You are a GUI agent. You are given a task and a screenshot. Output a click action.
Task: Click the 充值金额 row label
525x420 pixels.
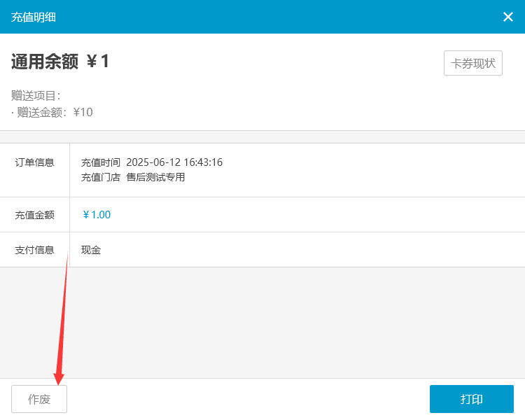(34, 215)
